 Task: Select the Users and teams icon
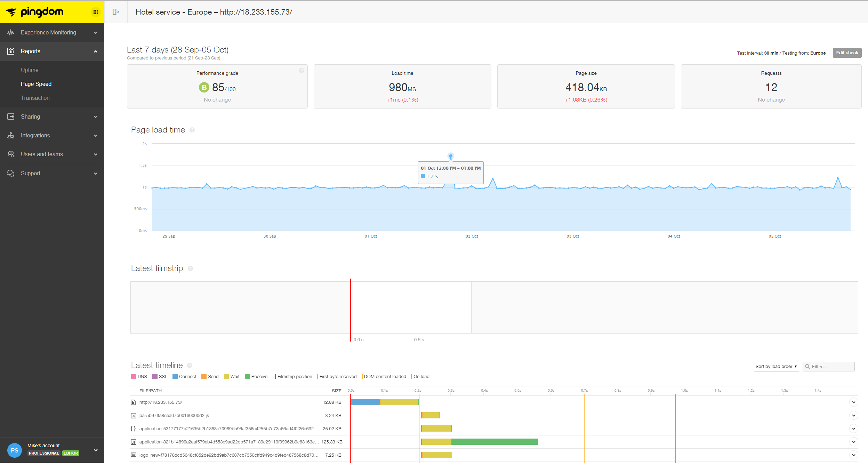point(11,154)
